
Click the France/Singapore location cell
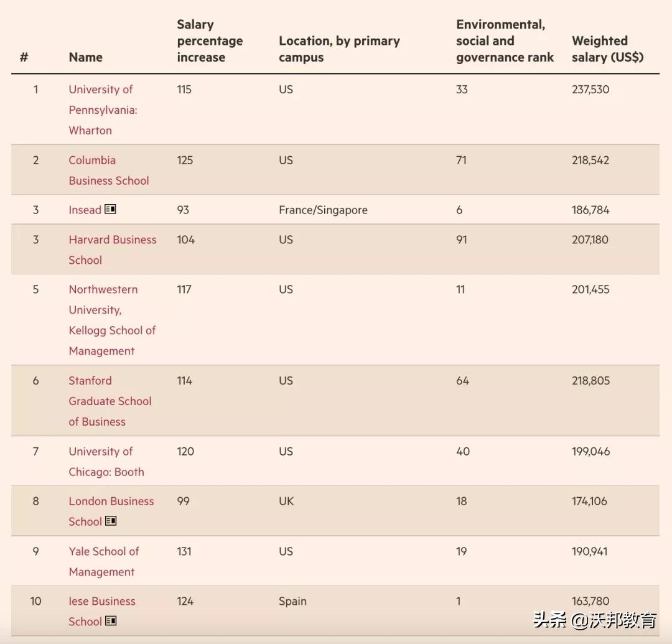[323, 210]
